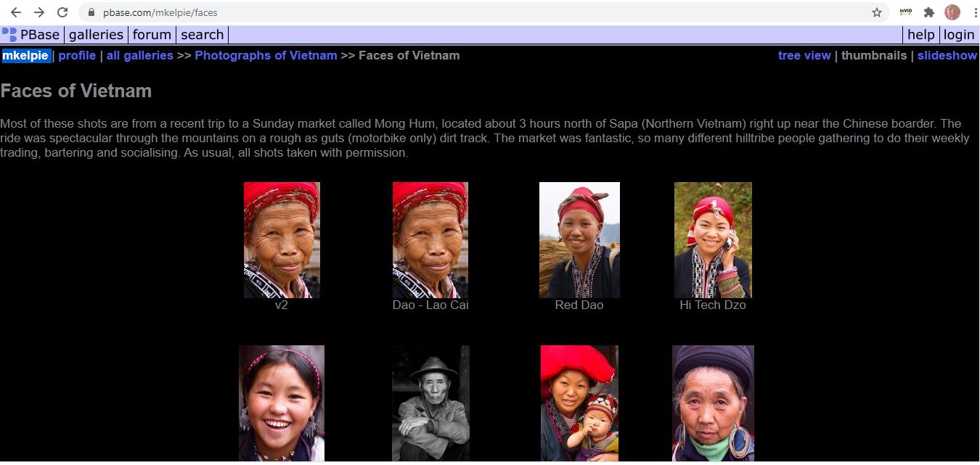Click the InVID extension icon

[905, 12]
